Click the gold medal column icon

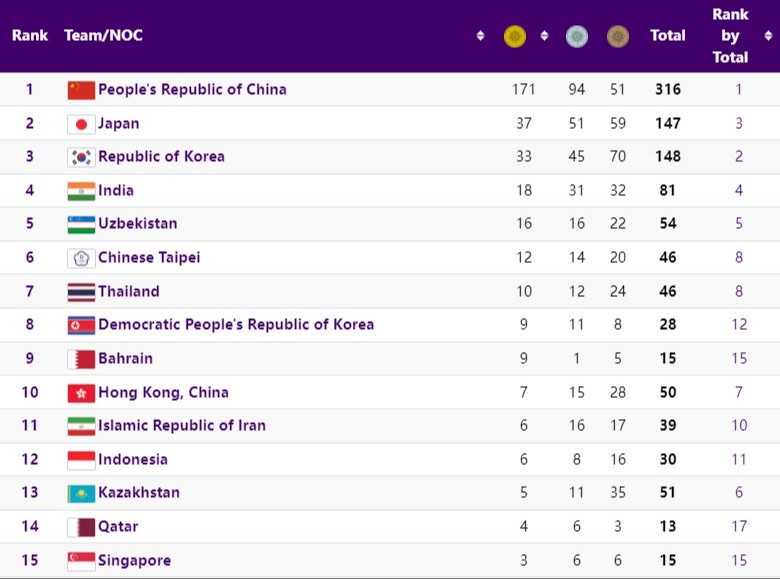coord(515,36)
